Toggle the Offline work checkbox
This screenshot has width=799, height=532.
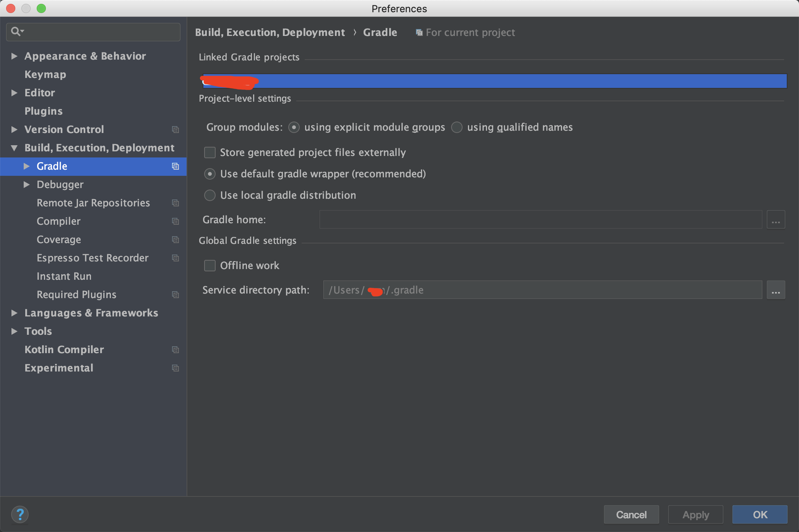click(210, 266)
